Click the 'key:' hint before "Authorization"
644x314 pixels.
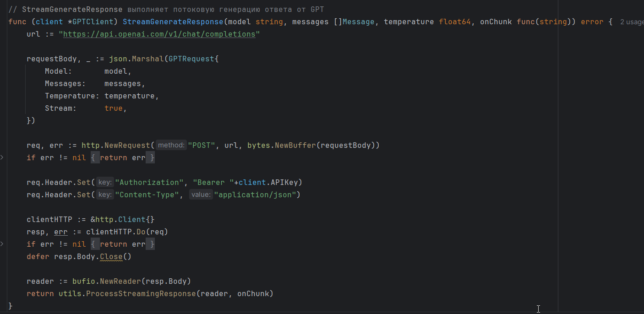pyautogui.click(x=105, y=183)
